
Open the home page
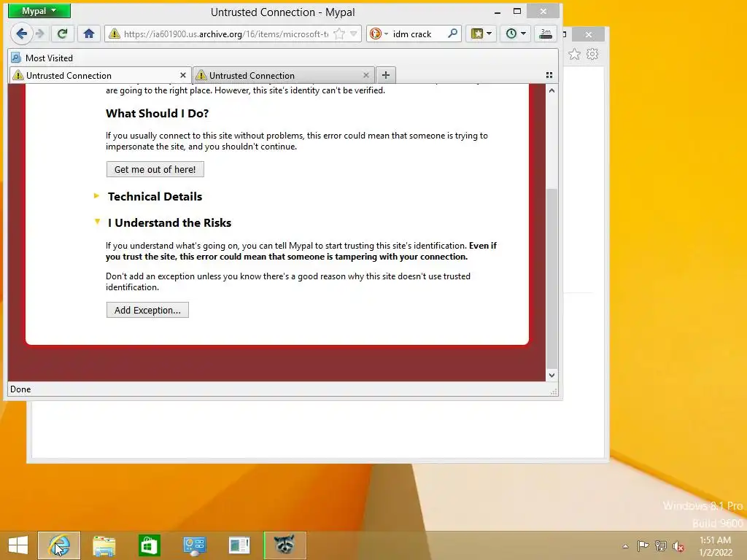[88, 34]
